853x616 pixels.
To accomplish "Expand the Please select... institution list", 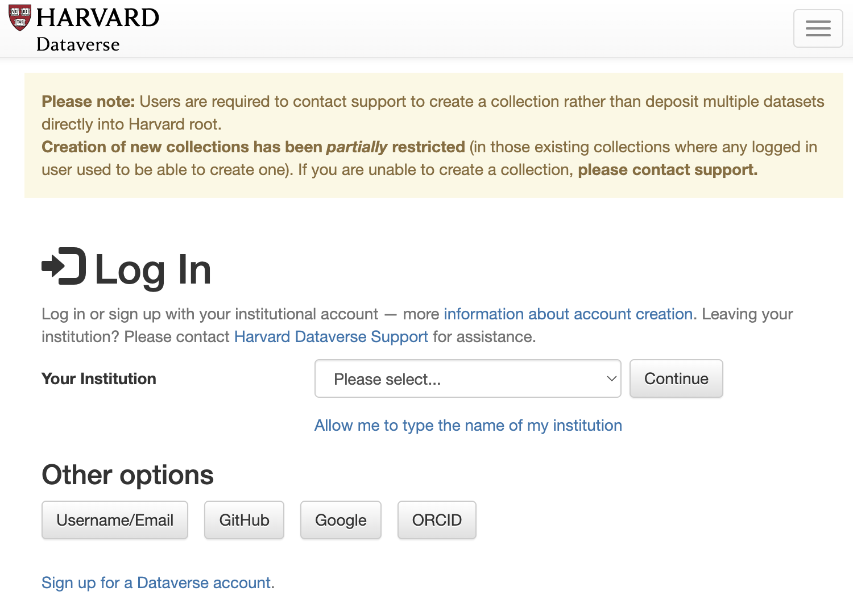I will tap(467, 378).
